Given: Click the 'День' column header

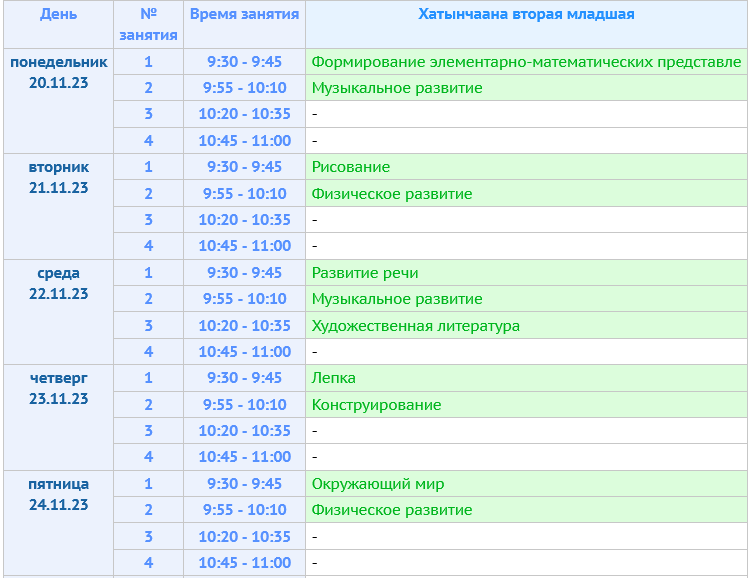Looking at the screenshot, I should pos(59,15).
